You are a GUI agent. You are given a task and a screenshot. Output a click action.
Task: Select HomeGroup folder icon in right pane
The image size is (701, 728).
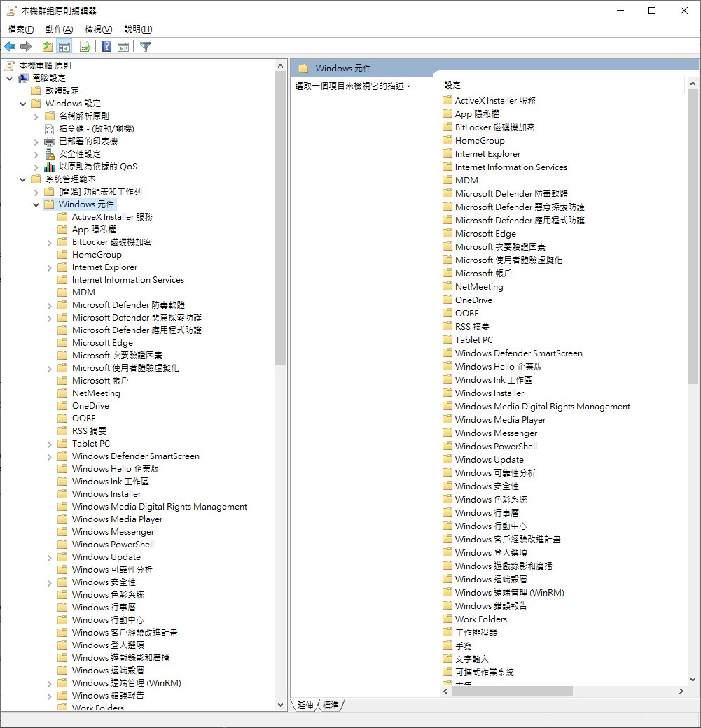pyautogui.click(x=447, y=140)
